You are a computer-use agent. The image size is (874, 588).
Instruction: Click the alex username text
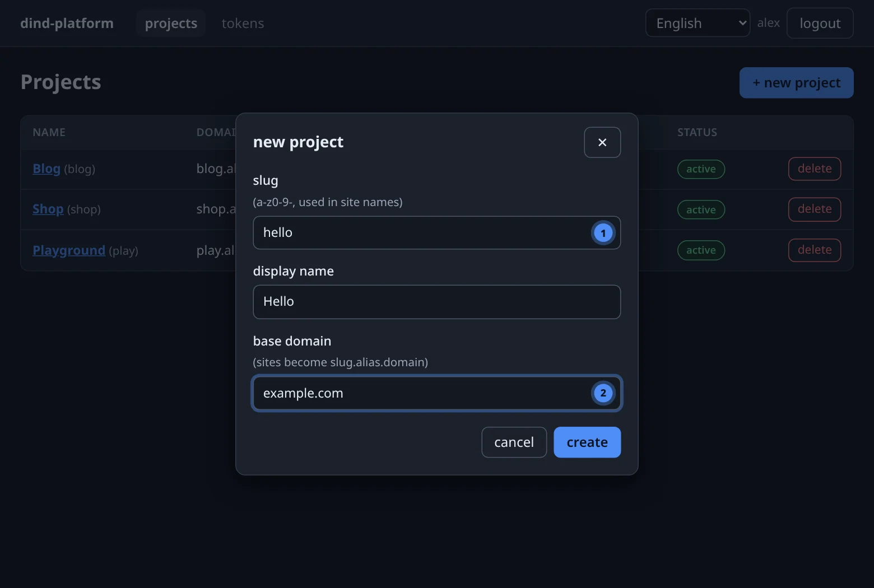click(768, 23)
